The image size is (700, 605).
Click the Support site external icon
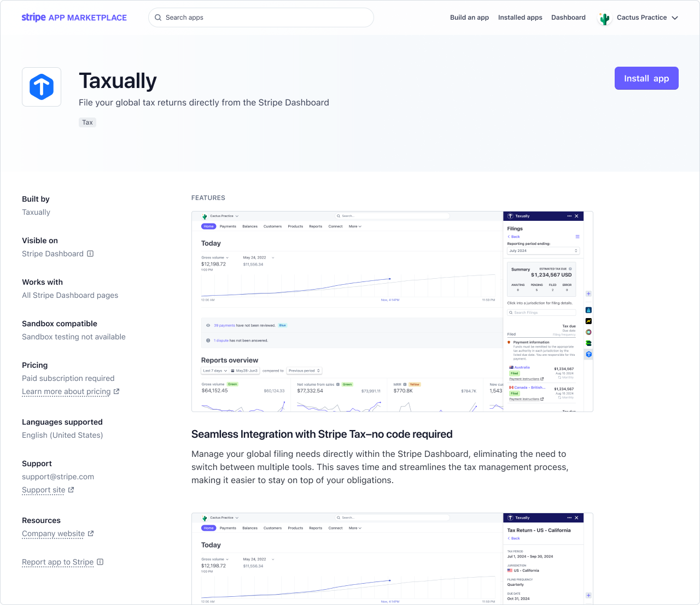71,490
